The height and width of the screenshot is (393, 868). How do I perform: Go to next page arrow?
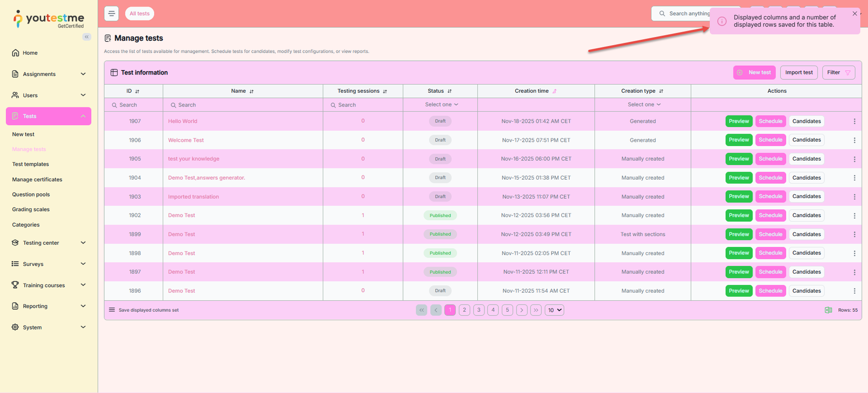coord(521,310)
